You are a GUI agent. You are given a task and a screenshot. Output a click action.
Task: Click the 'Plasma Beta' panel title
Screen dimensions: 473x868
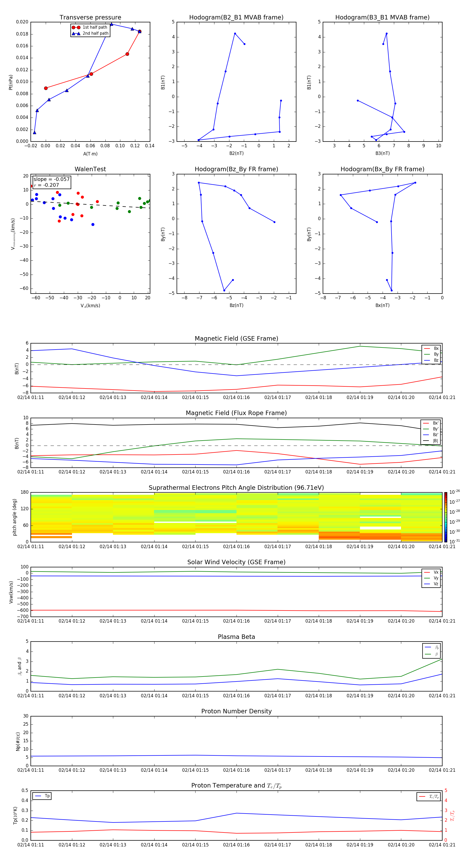(x=236, y=637)
